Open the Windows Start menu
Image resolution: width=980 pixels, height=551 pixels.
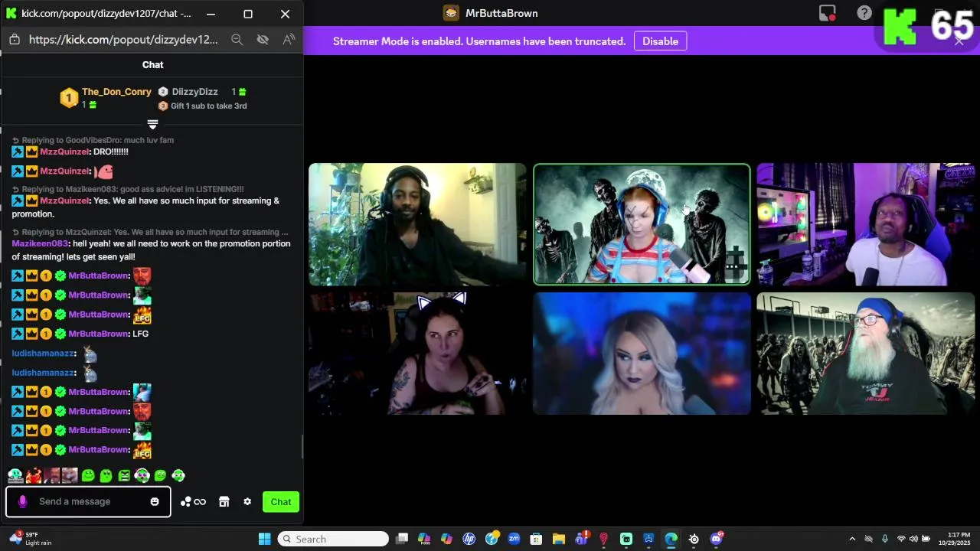264,539
